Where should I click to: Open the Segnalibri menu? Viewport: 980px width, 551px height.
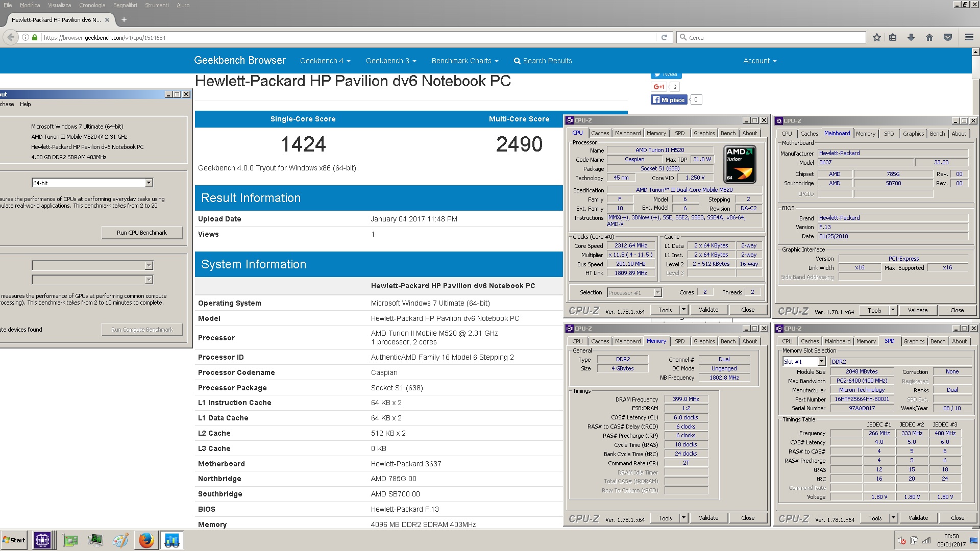point(125,5)
